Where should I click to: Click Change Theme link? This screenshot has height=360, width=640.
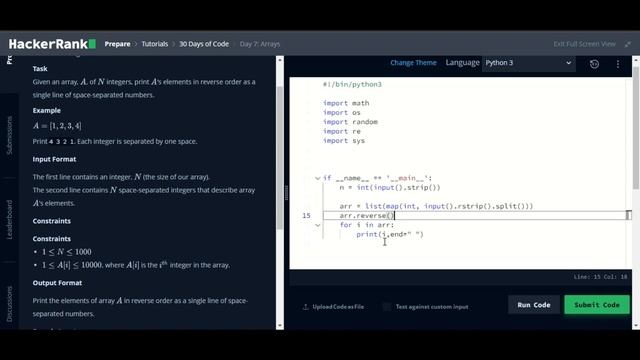tap(413, 63)
